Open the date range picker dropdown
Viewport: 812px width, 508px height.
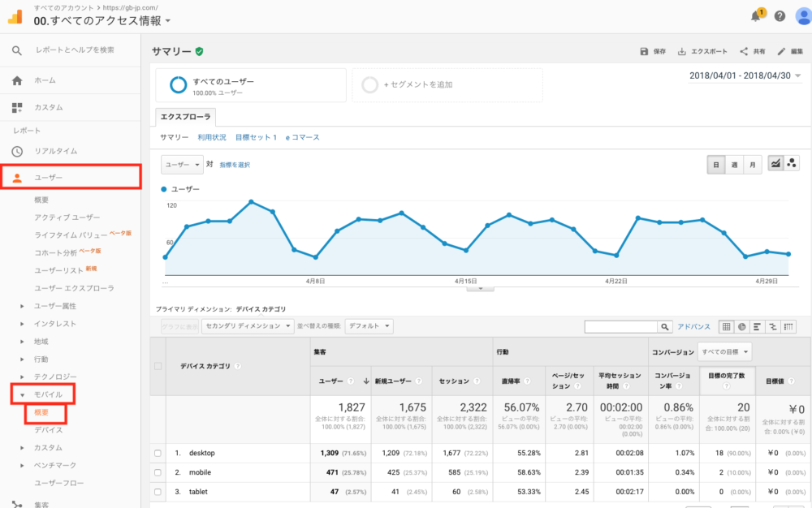click(x=745, y=75)
